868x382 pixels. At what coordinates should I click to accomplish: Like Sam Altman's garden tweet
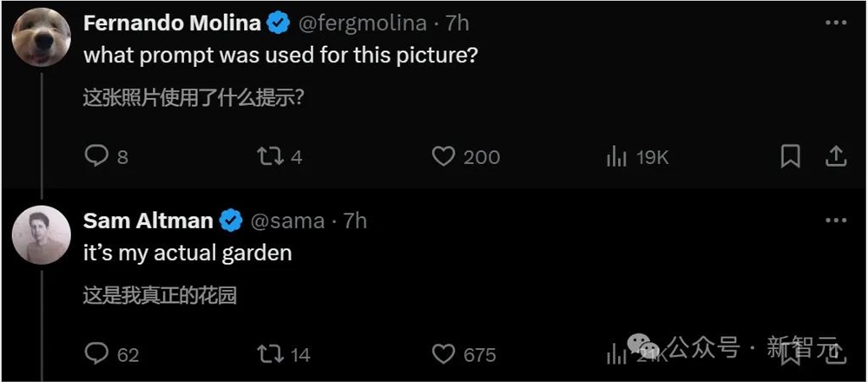click(444, 353)
